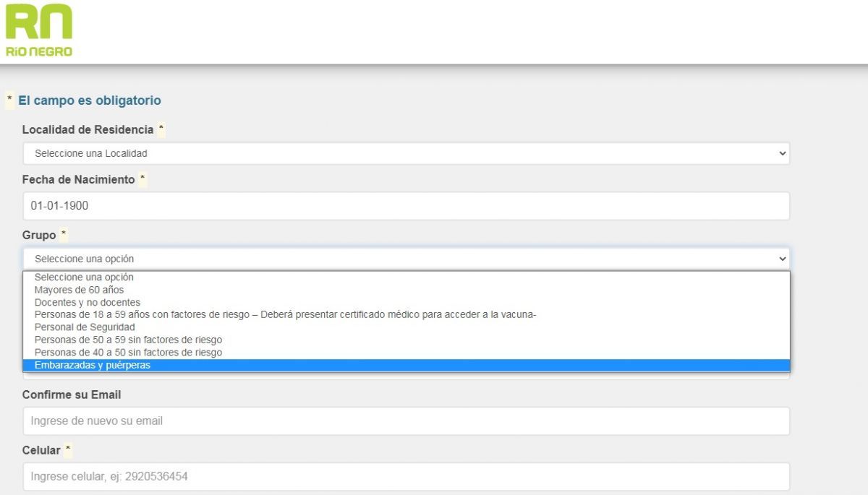Screen dimensions: 868x495
Task: Click the Celular phone number input
Action: [x=405, y=477]
